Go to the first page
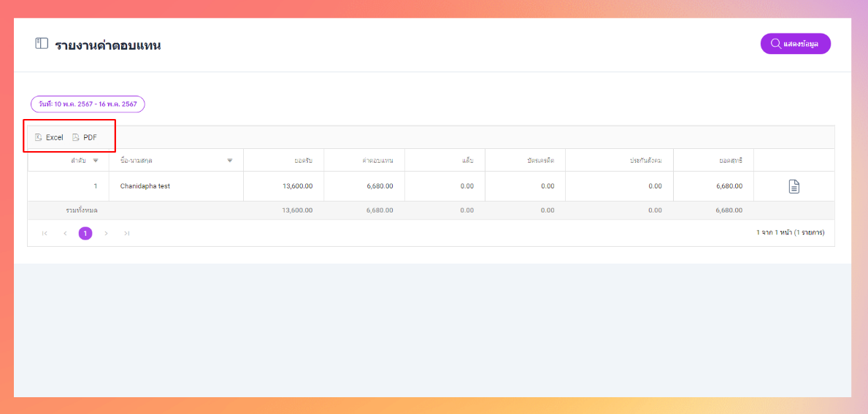 (x=45, y=234)
